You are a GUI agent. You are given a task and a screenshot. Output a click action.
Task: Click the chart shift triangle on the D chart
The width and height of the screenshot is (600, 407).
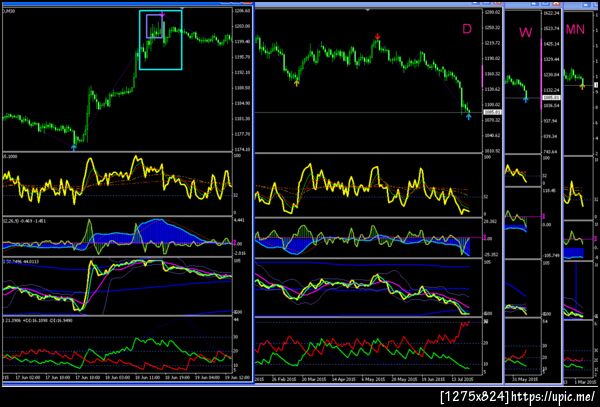pos(368,10)
